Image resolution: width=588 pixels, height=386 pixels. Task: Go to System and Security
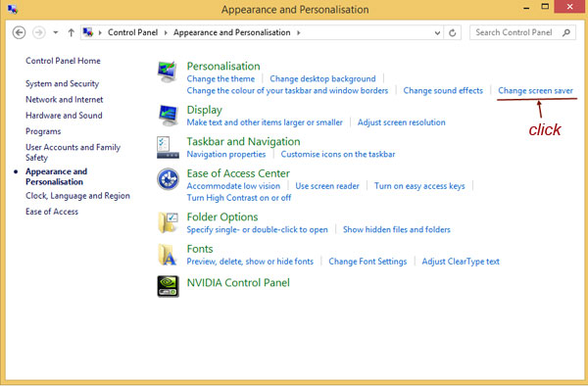pyautogui.click(x=63, y=83)
